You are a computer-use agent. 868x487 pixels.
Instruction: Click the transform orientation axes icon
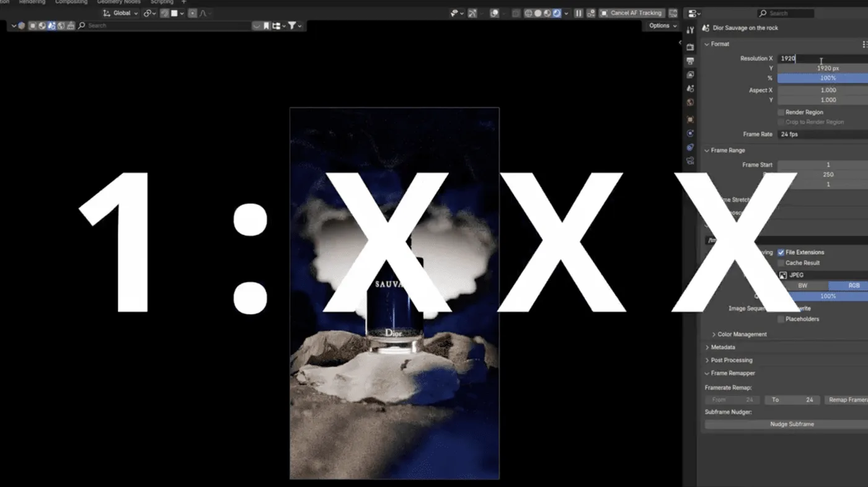[x=107, y=13]
